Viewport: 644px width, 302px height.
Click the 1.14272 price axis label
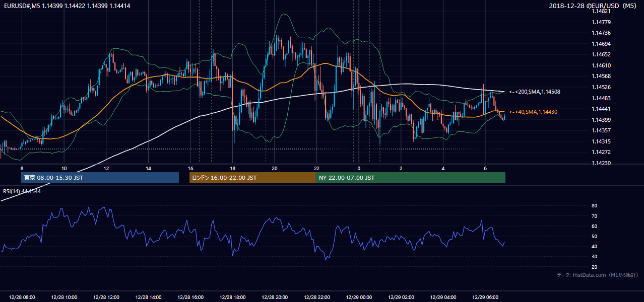(x=601, y=152)
